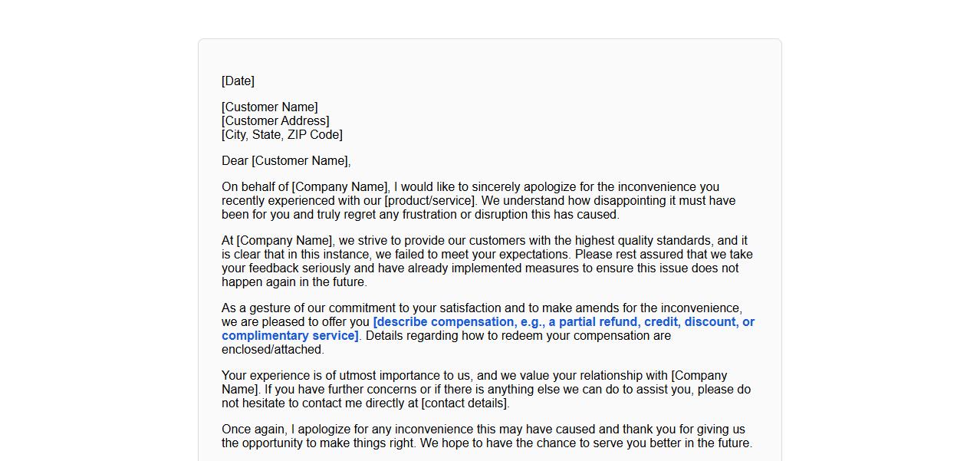Click the "Dear [Customer Name]," salutation
Viewport: 980px width, 461px height.
point(286,161)
